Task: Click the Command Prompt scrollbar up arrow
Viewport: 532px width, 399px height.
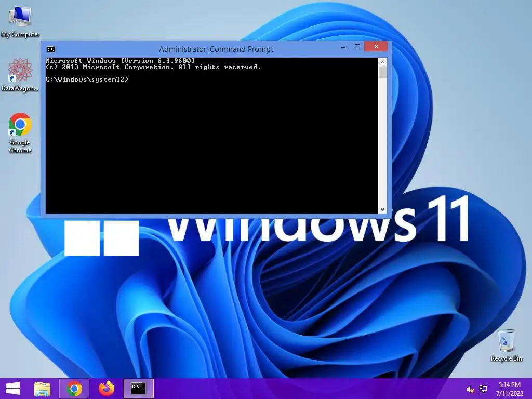Action: tap(382, 62)
